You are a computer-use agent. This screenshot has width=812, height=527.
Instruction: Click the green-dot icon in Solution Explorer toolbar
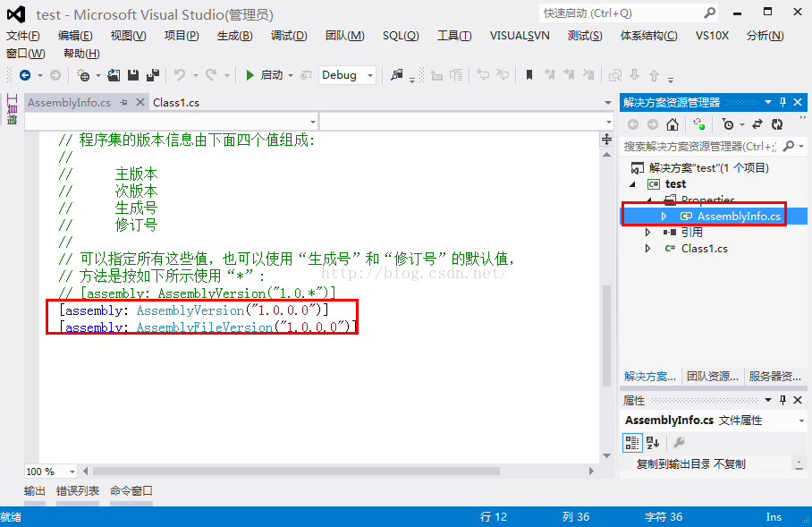click(x=699, y=124)
